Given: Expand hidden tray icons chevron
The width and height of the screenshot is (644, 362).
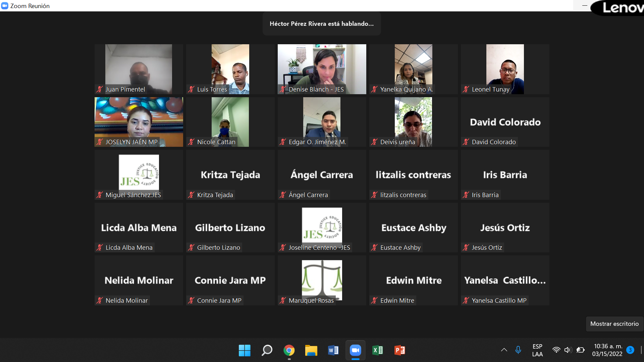Looking at the screenshot, I should tap(504, 350).
